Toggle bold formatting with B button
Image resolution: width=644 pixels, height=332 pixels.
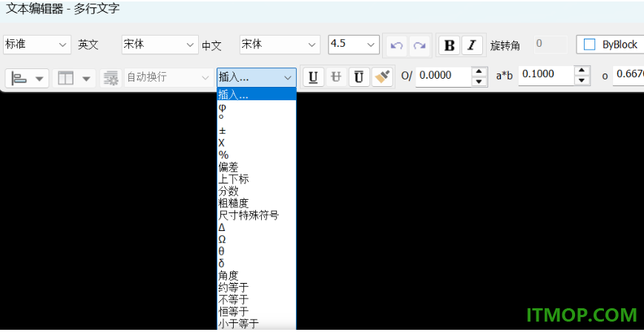[450, 45]
